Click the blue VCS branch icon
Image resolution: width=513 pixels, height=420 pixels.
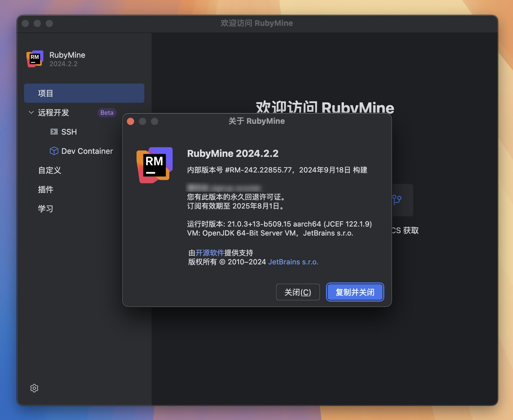[x=397, y=199]
